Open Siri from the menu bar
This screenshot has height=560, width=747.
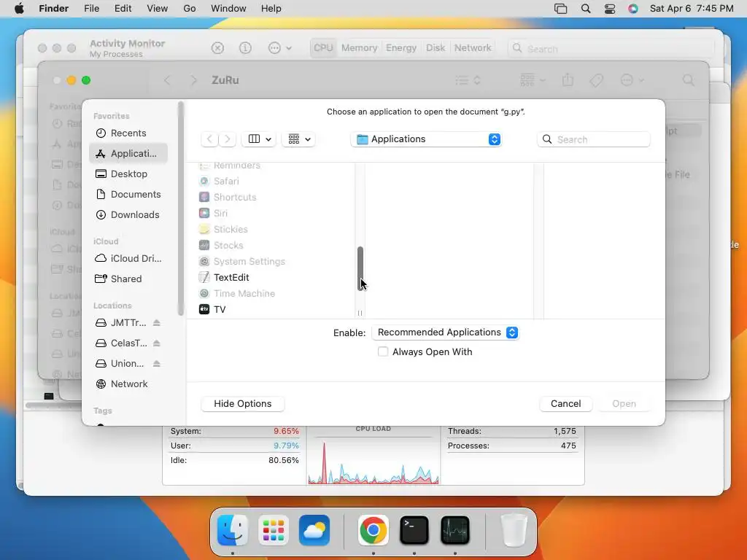pyautogui.click(x=633, y=9)
